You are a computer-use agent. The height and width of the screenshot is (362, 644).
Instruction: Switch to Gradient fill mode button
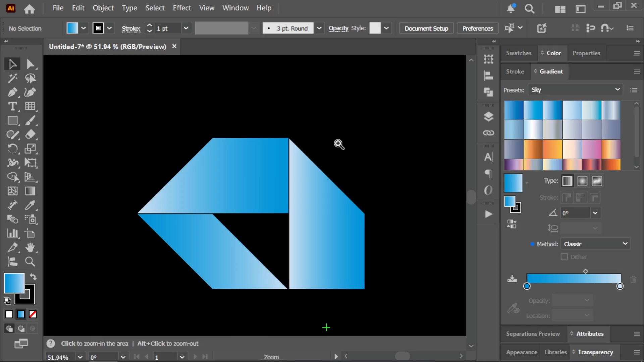pyautogui.click(x=21, y=314)
